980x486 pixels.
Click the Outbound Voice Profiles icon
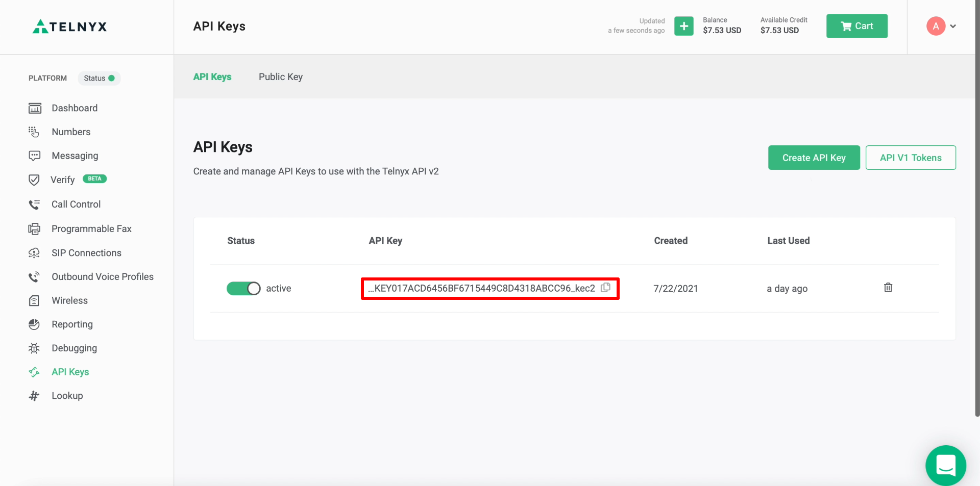click(34, 277)
